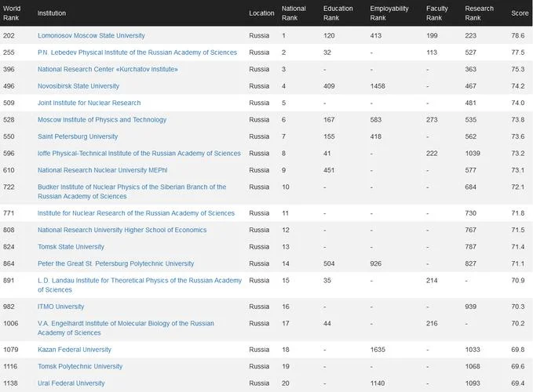Select research rank 363 cell
Viewport: 533px width, 392px height.
pos(471,69)
